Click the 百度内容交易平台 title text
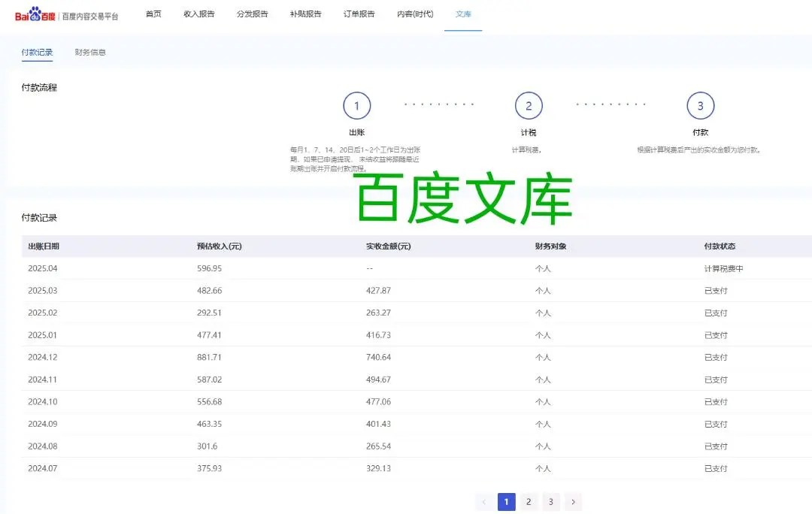 (90, 17)
